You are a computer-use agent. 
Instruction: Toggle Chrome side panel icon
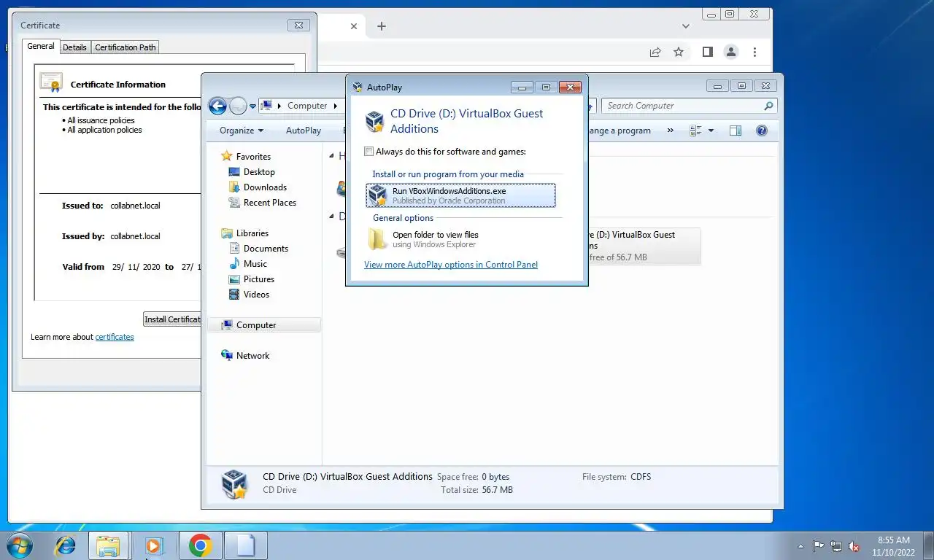coord(707,52)
